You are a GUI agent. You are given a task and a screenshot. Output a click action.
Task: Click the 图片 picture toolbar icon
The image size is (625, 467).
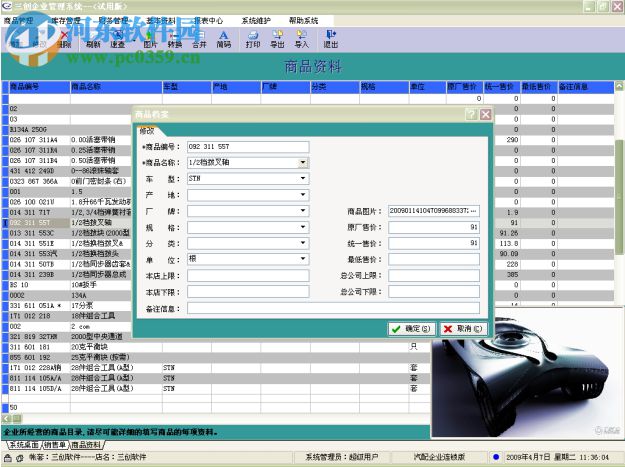[x=150, y=39]
